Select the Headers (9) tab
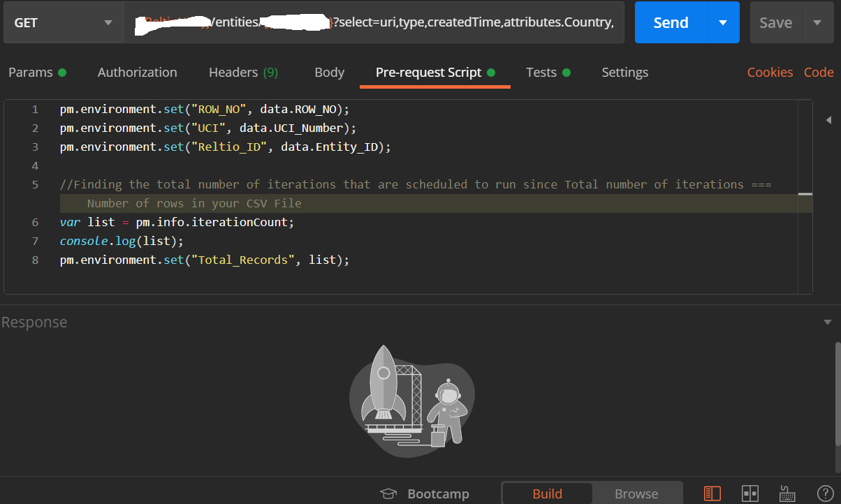 [243, 73]
